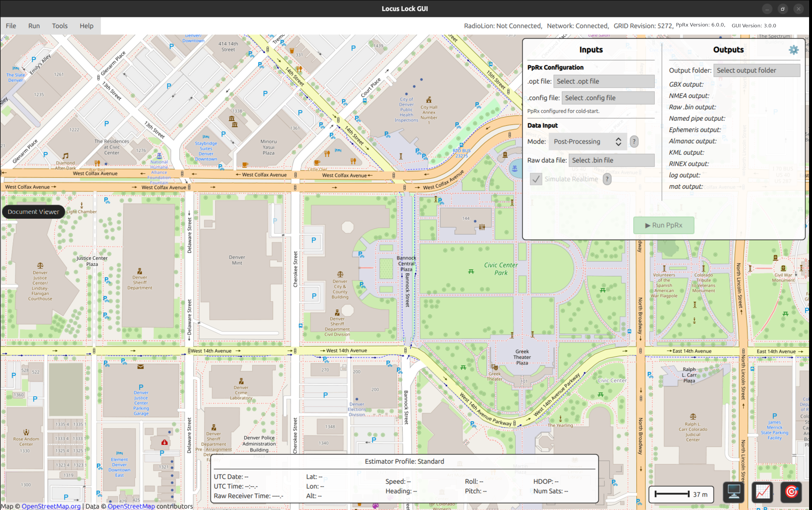This screenshot has width=812, height=510.
Task: Click the KML output label
Action: pos(687,152)
